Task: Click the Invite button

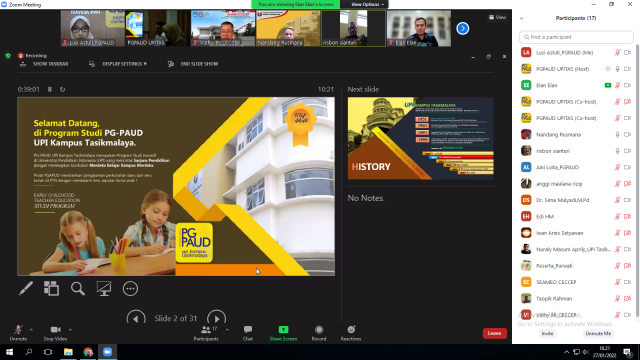Action: [x=547, y=333]
